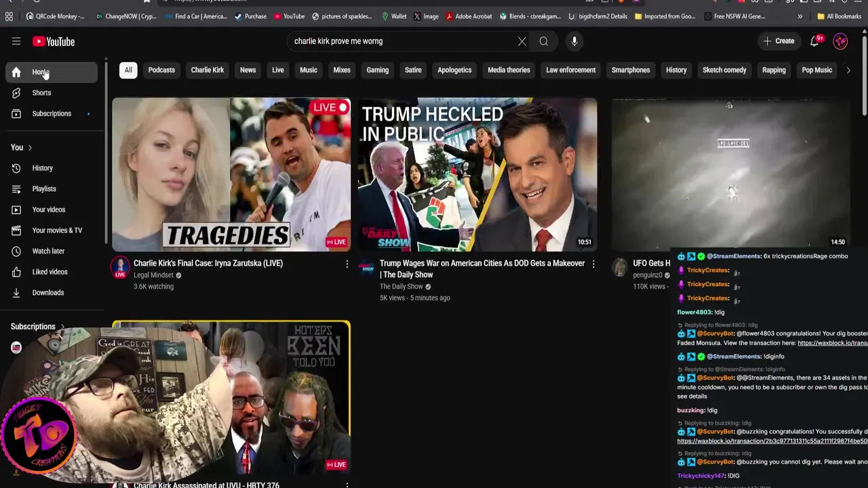Image resolution: width=868 pixels, height=488 pixels.
Task: Select the Live filter chip
Action: point(278,70)
